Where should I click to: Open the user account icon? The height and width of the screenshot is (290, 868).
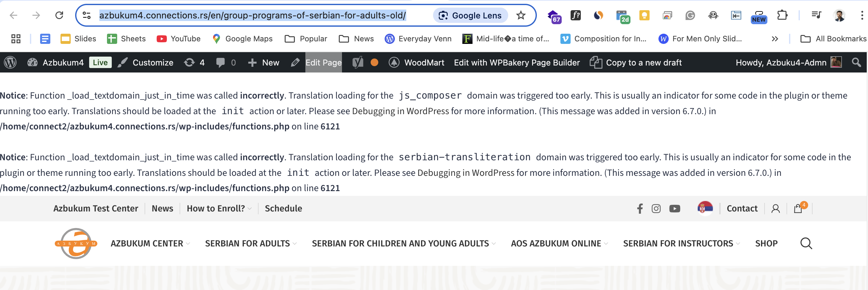775,209
